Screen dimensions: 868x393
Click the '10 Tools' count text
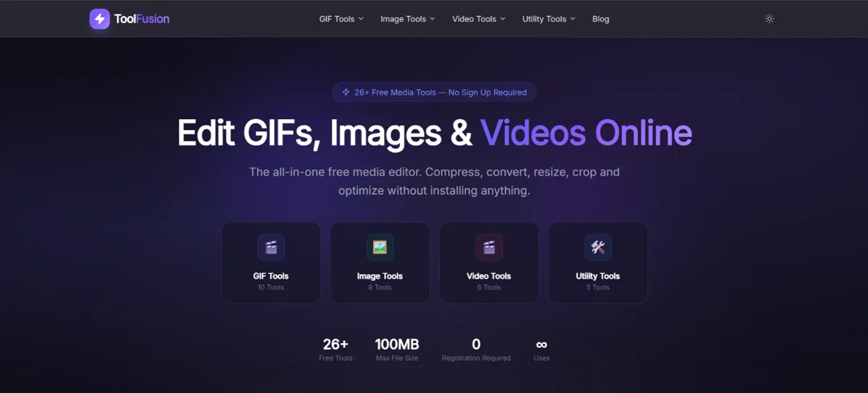271,288
